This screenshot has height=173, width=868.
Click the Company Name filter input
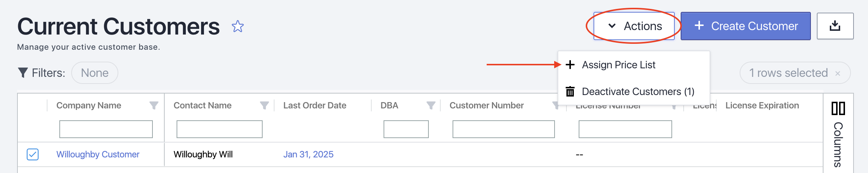[106, 129]
